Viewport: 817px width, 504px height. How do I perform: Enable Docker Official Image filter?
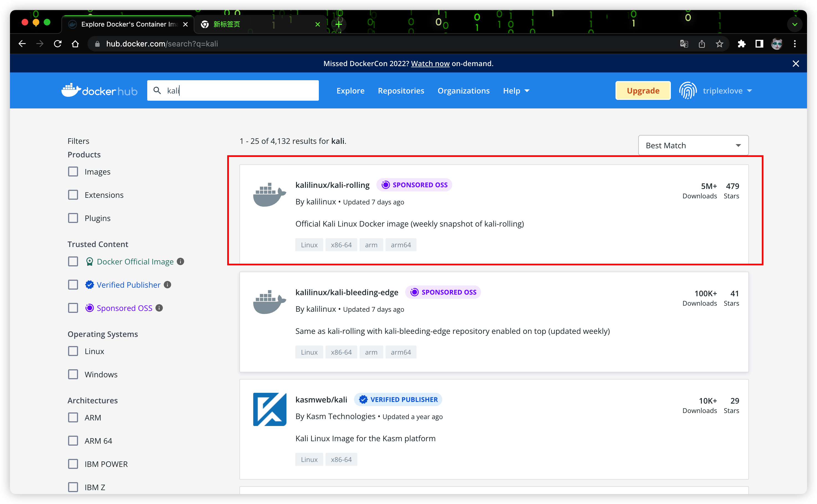[73, 261]
